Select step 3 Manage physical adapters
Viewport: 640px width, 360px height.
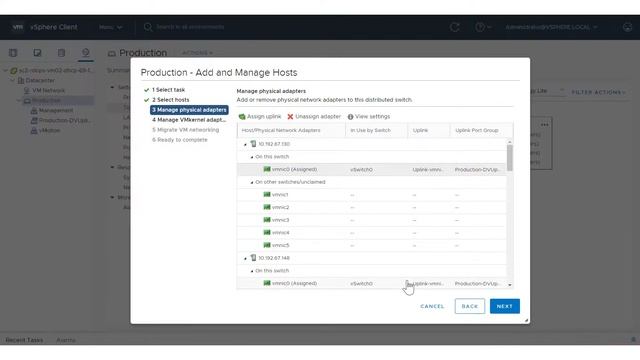[x=189, y=110]
